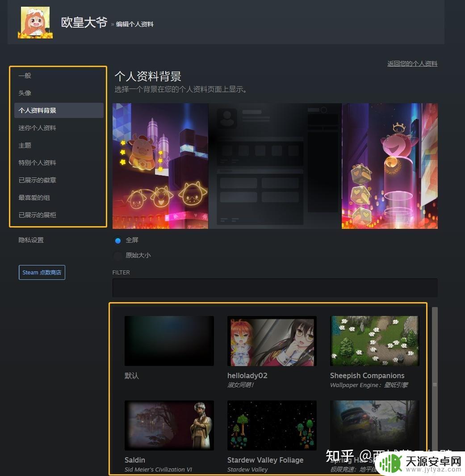Click the 默认 label text
Screen dimensions: 465x476
132,376
